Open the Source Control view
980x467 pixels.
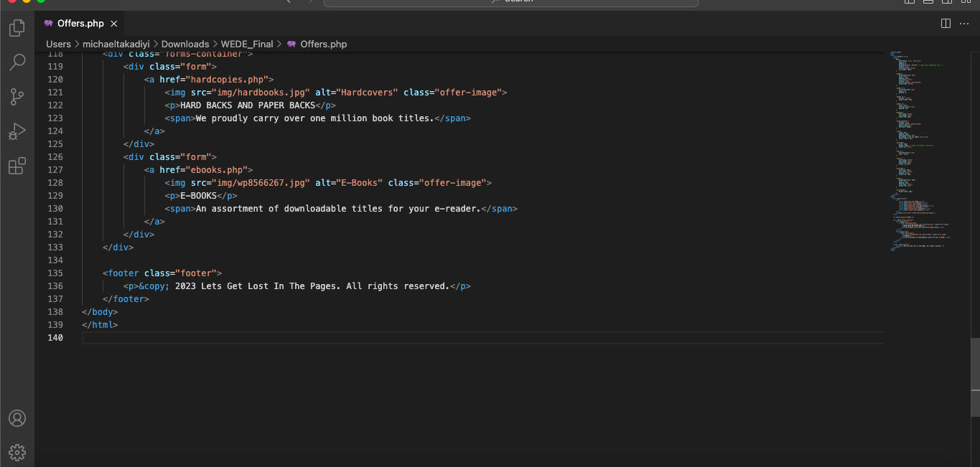17,97
